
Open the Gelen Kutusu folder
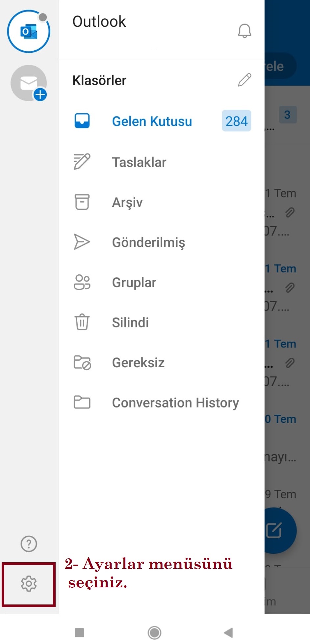tap(162, 121)
